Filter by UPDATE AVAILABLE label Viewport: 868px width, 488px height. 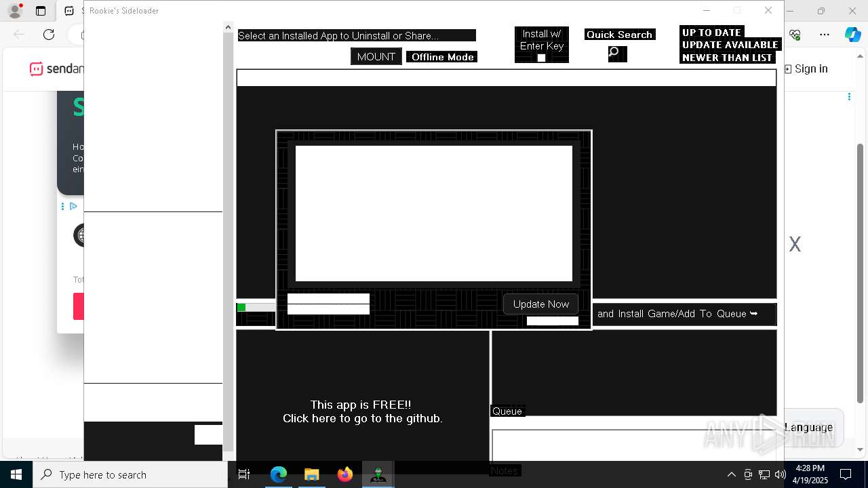pyautogui.click(x=730, y=45)
